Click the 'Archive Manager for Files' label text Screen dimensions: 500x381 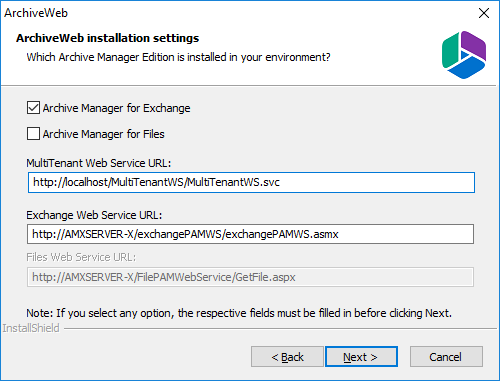[x=104, y=134]
